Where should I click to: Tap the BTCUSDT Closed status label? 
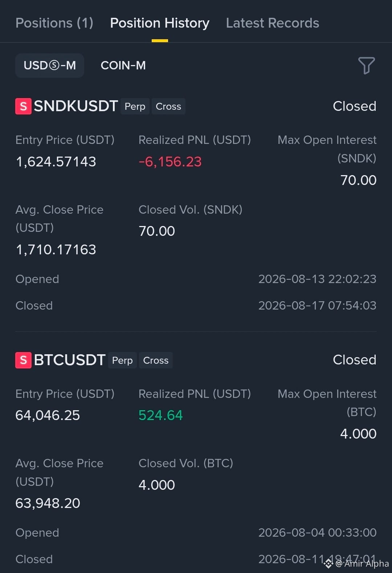click(355, 360)
